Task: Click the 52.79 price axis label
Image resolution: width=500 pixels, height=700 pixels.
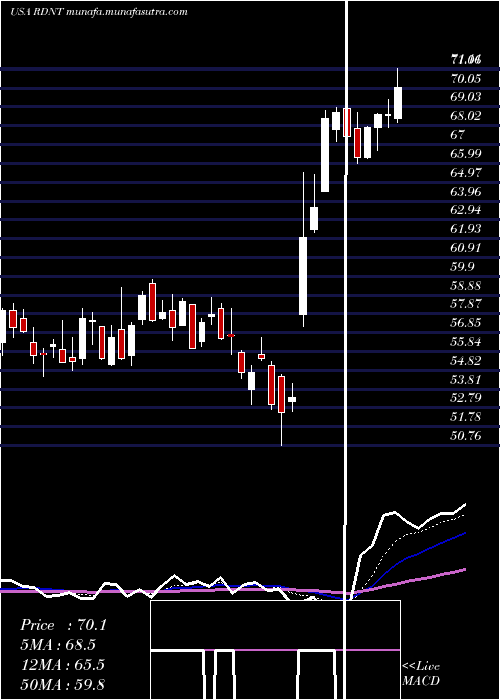Action: (x=467, y=398)
